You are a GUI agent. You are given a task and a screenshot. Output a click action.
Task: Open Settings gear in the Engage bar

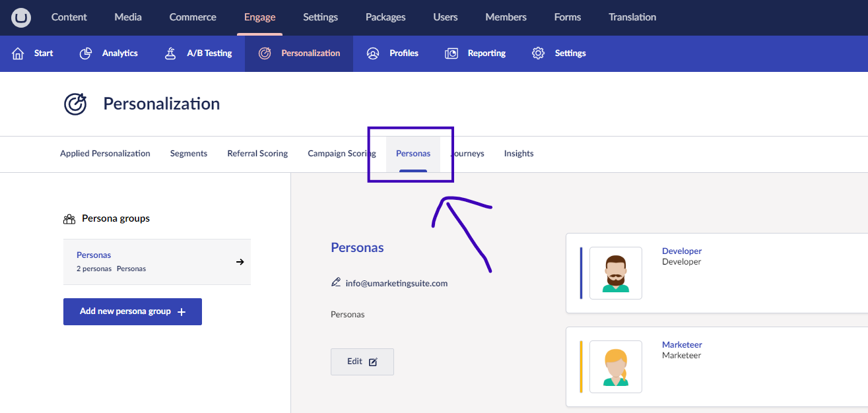pos(538,53)
